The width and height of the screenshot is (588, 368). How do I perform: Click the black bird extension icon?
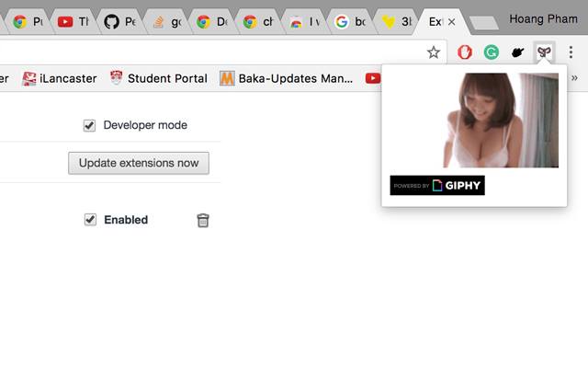(517, 52)
